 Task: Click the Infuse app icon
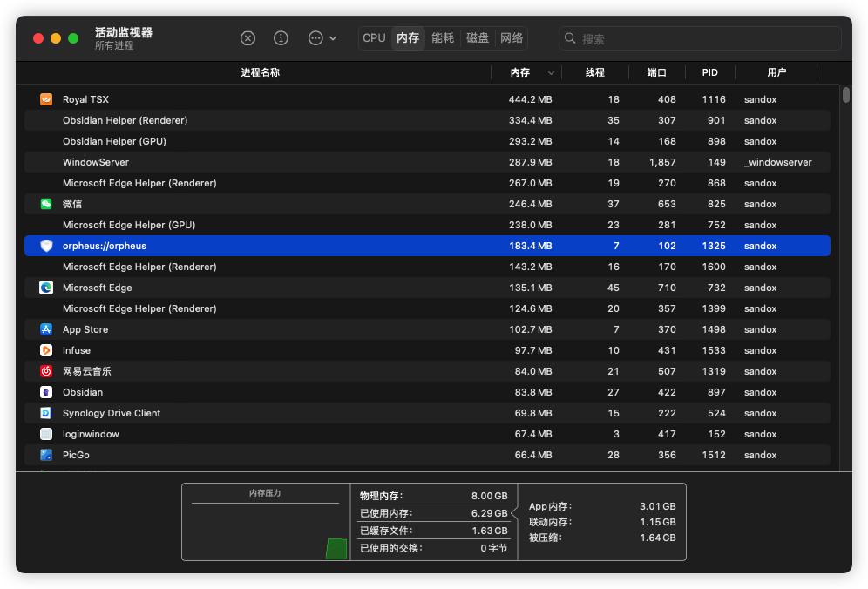click(46, 350)
